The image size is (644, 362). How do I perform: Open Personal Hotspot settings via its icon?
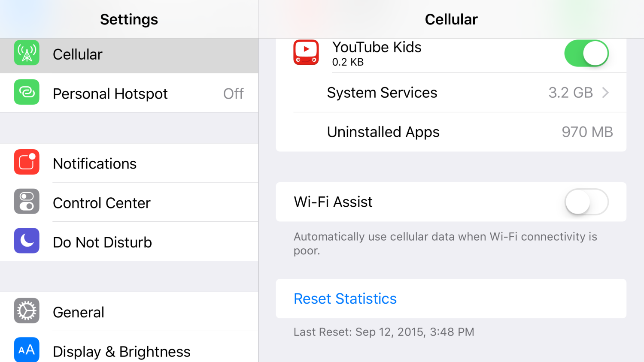coord(26,93)
